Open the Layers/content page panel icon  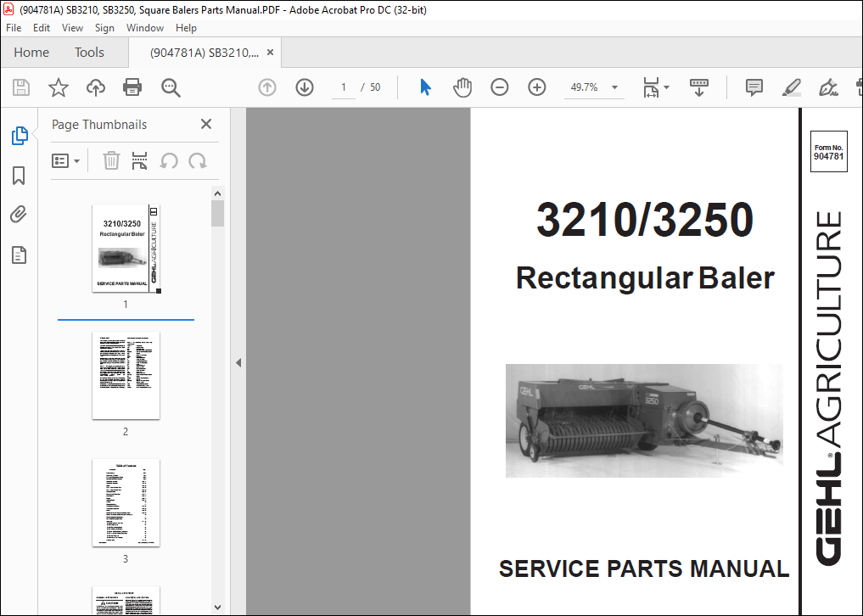[x=19, y=255]
